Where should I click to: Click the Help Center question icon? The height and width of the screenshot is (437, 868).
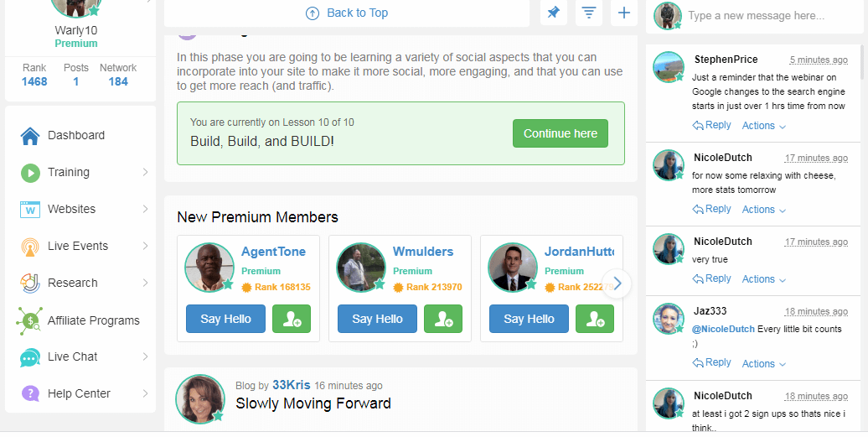click(x=30, y=393)
